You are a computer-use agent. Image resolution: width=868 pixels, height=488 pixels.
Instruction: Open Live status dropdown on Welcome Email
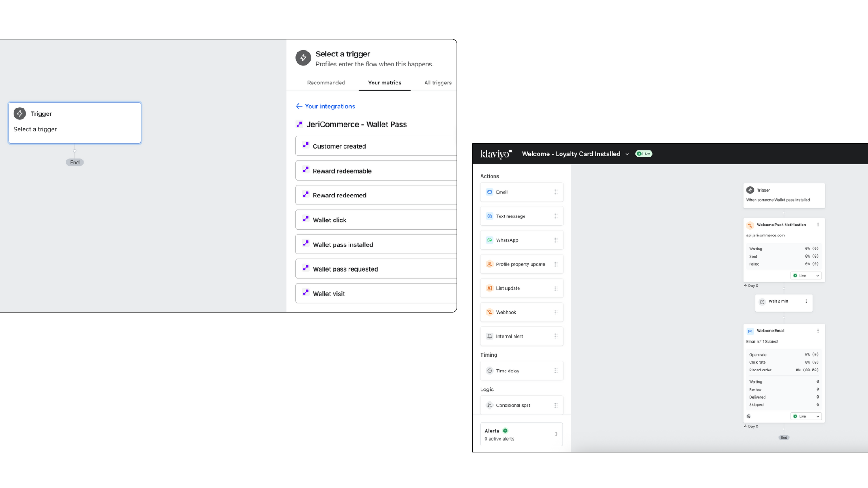[x=806, y=416]
